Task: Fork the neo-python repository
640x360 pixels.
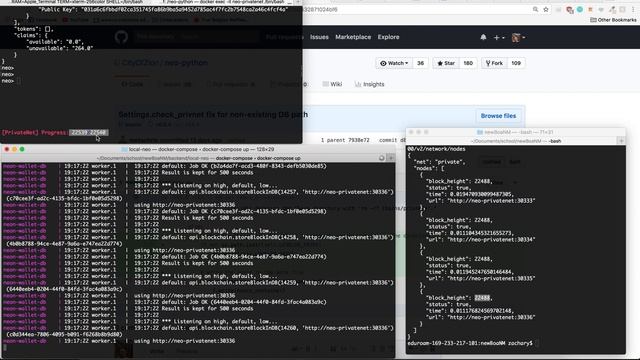Action: 494,63
